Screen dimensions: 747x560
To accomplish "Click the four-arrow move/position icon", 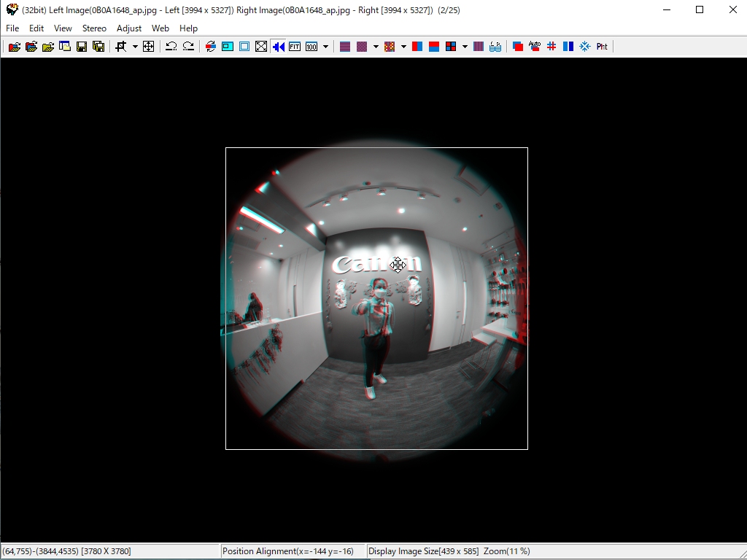I will point(149,46).
